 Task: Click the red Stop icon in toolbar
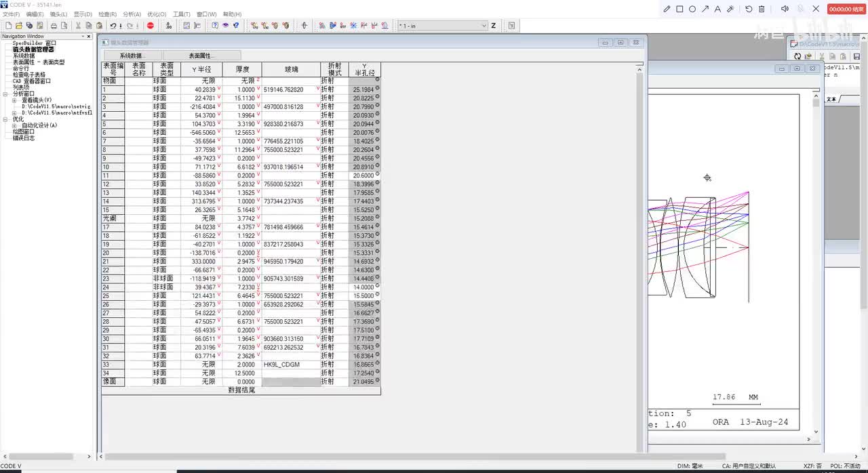coord(151,26)
